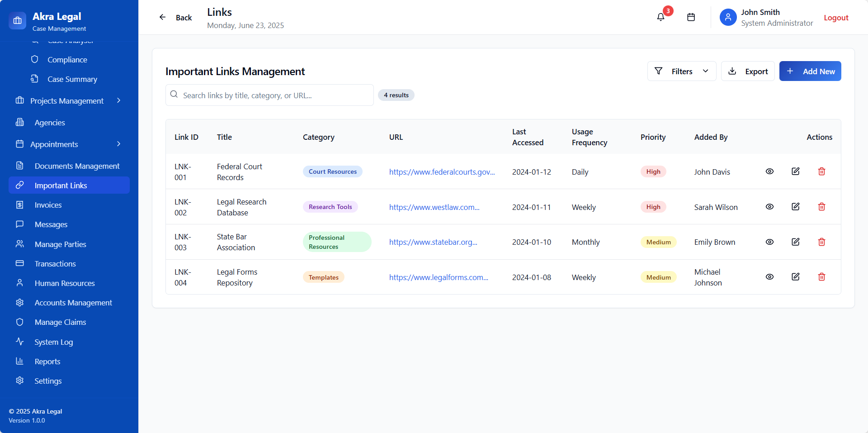Open the Filters dropdown
This screenshot has width=868, height=433.
682,71
